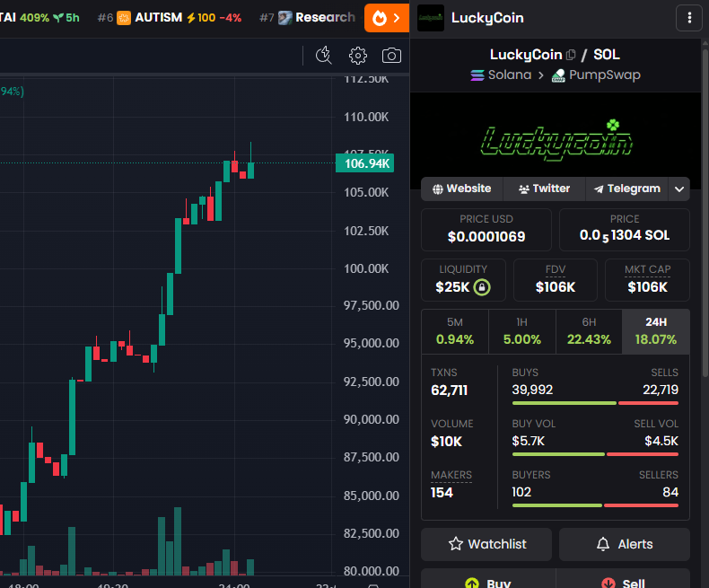
Task: Expand more social links chevron
Action: point(679,189)
